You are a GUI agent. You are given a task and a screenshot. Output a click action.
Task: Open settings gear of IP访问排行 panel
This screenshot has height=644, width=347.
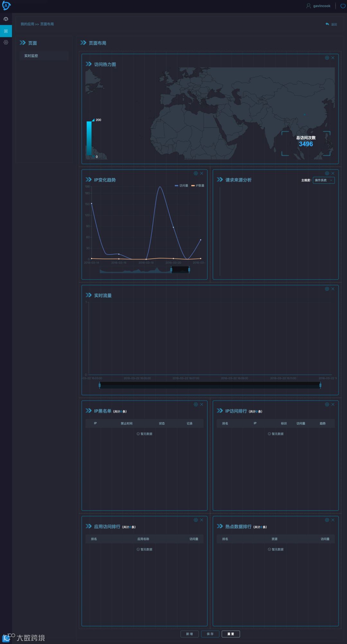(x=327, y=404)
